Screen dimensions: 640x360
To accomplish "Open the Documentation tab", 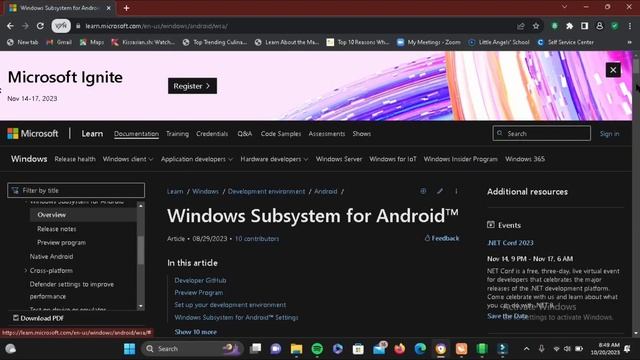I will coord(136,134).
